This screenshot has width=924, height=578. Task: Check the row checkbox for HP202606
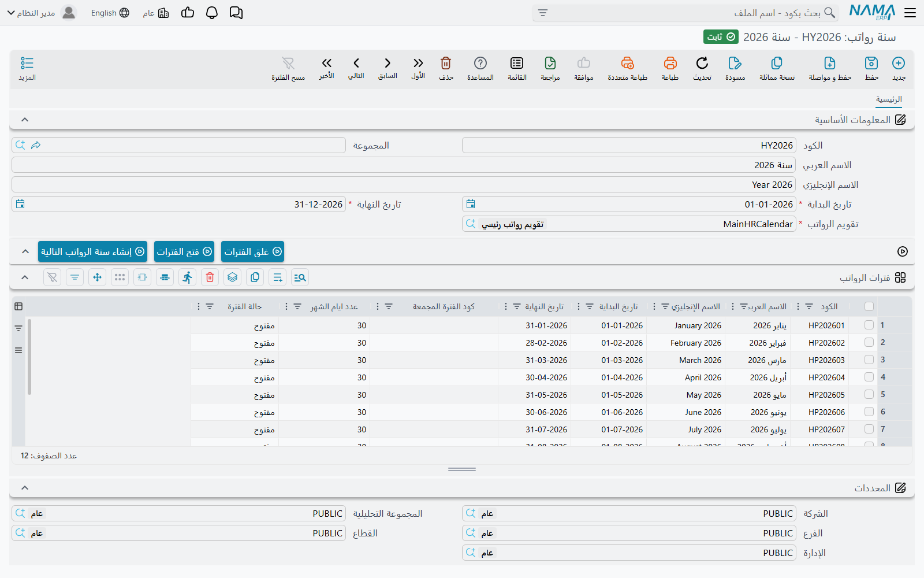click(869, 412)
